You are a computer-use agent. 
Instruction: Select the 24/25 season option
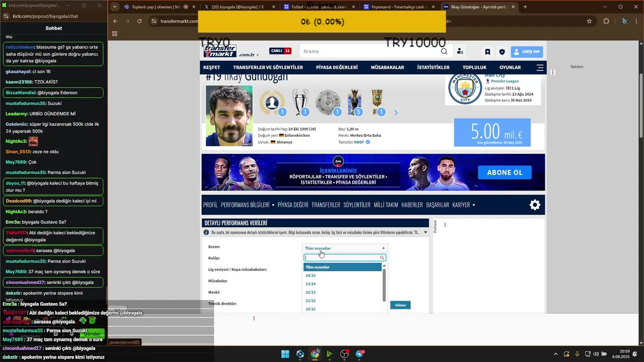click(x=343, y=276)
